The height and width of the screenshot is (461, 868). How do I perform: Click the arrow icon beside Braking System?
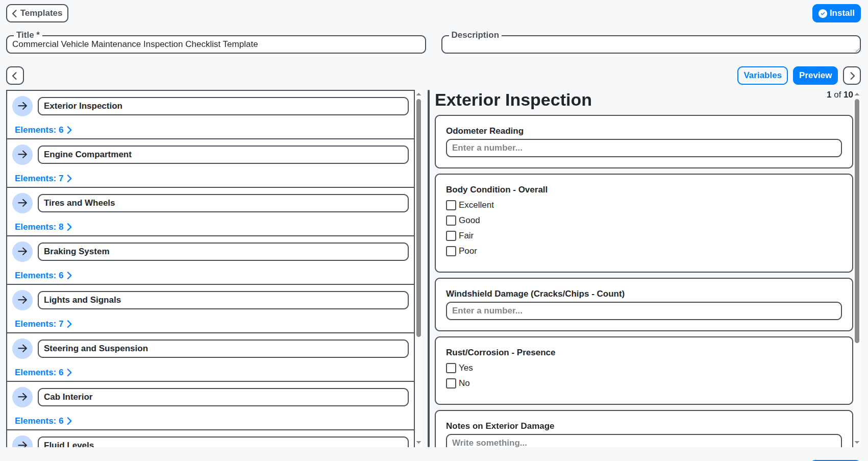pyautogui.click(x=22, y=252)
